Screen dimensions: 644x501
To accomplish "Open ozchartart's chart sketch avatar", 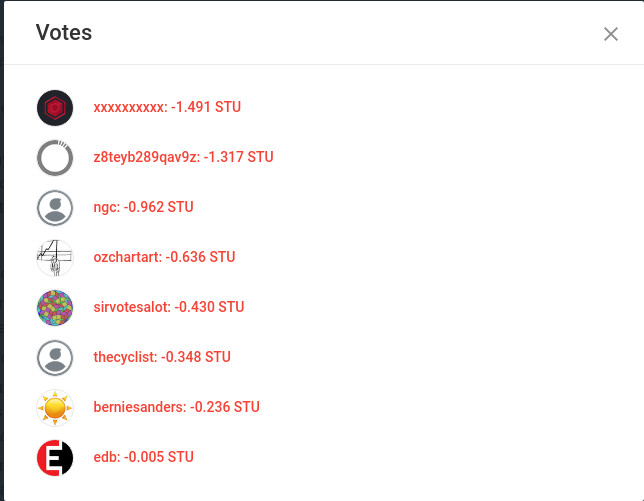I will [55, 258].
